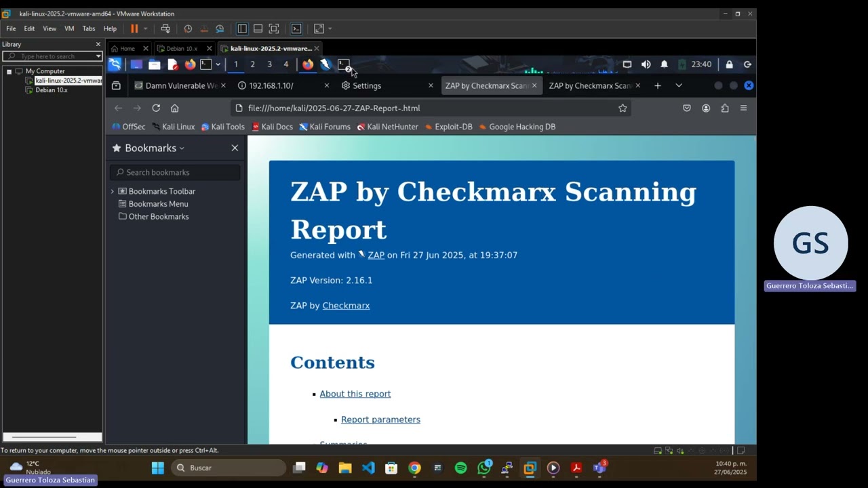
Task: Take a VM snapshot from VMware's toolbar
Action: click(x=188, y=28)
